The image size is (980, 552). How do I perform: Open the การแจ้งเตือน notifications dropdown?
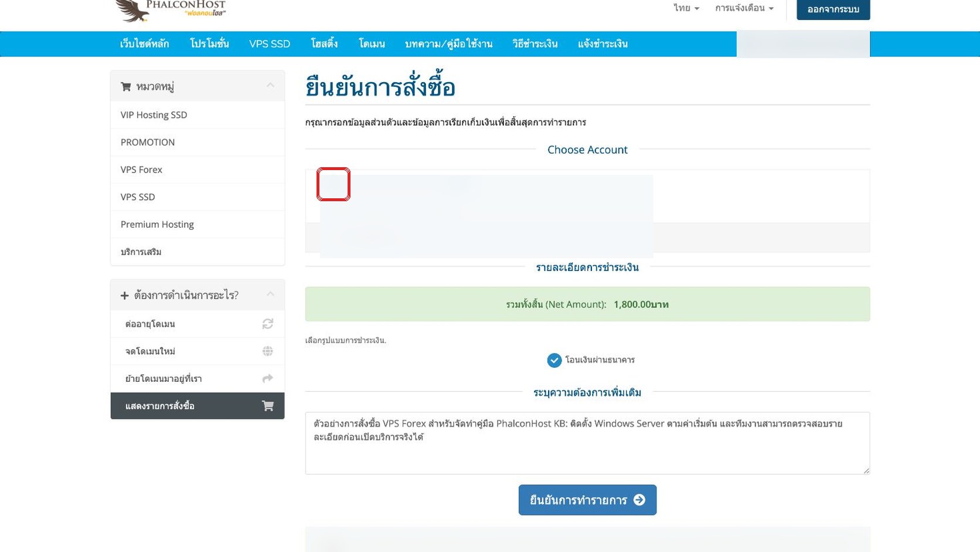(x=744, y=8)
